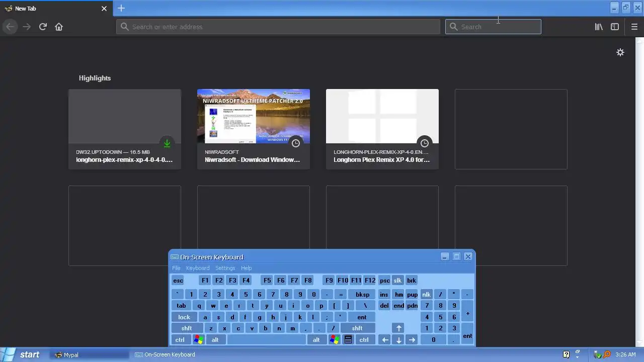This screenshot has width=644, height=362.
Task: Click the Safely Remove Hardware tray icon
Action: click(x=598, y=354)
